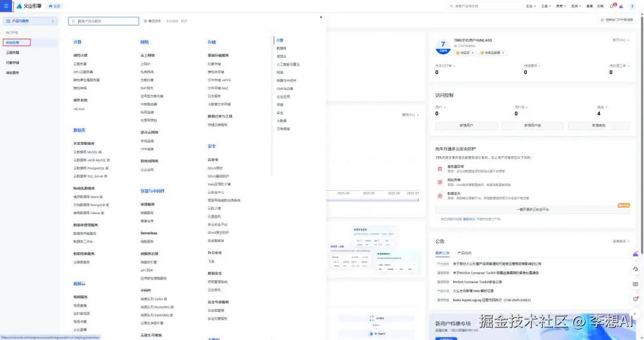This screenshot has width=644, height=340.
Task: Click the 新增用户组 button
Action: coord(532,126)
